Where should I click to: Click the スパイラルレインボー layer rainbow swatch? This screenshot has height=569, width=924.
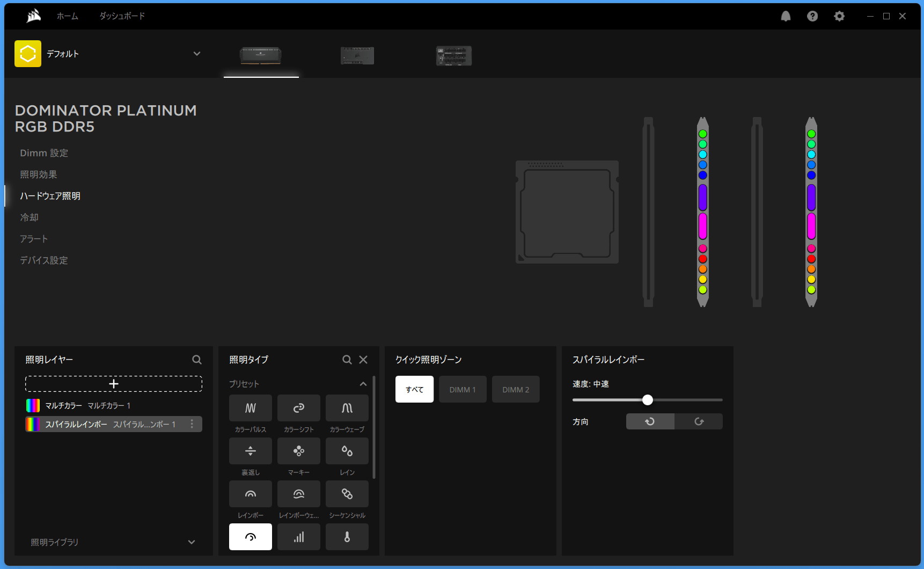[33, 424]
